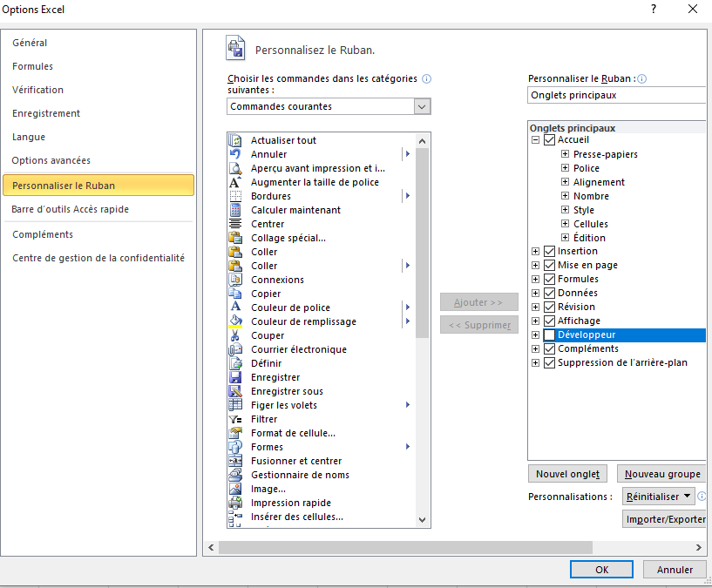The image size is (712, 588).
Task: Click the horizontal scrollbar thumb at bottom
Action: tap(405, 547)
